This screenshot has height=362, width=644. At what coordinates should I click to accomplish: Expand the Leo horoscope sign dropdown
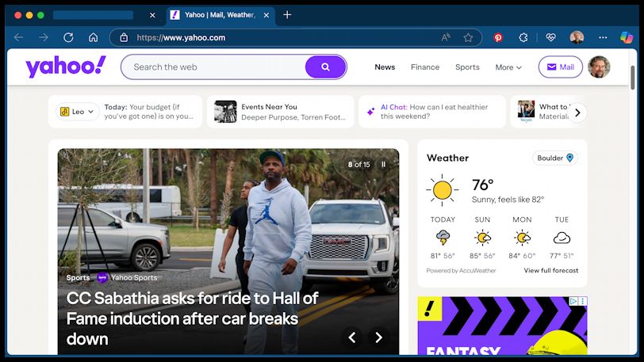(x=77, y=112)
